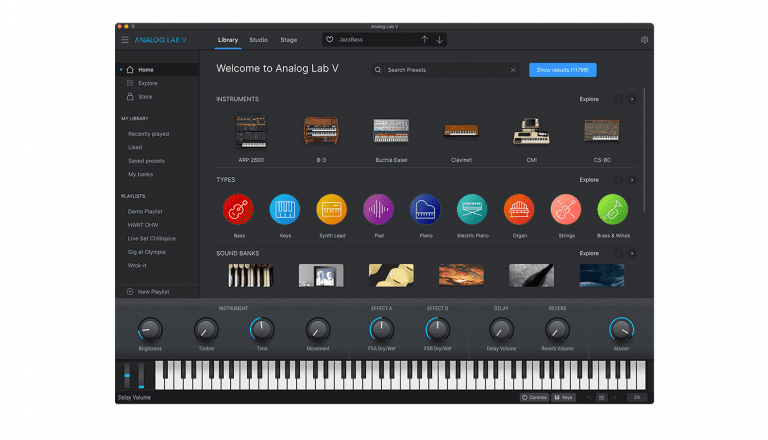
Task: Click the FX A Dry/Wet knob
Action: click(381, 329)
